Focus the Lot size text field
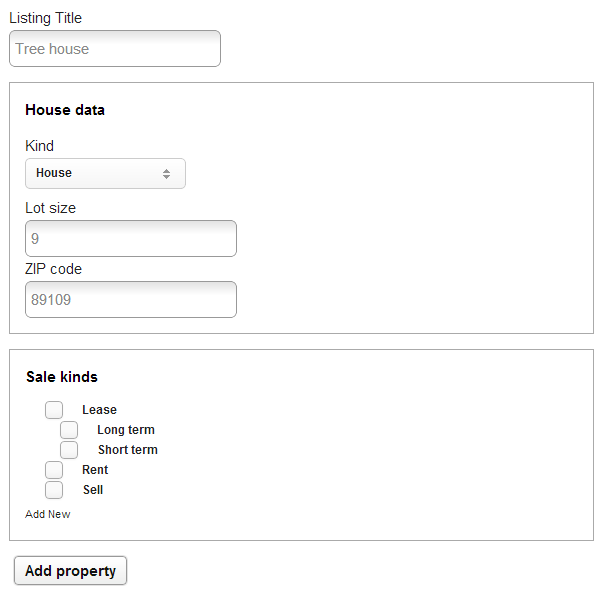605x596 pixels. (131, 238)
